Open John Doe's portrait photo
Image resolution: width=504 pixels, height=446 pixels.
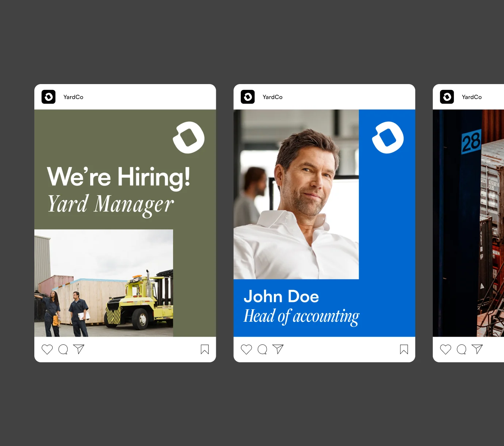pyautogui.click(x=296, y=194)
